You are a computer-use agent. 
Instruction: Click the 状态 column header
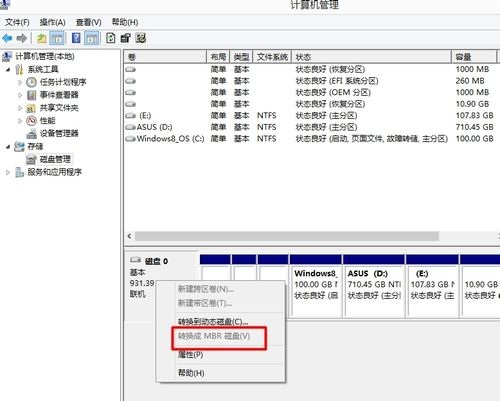[x=371, y=57]
